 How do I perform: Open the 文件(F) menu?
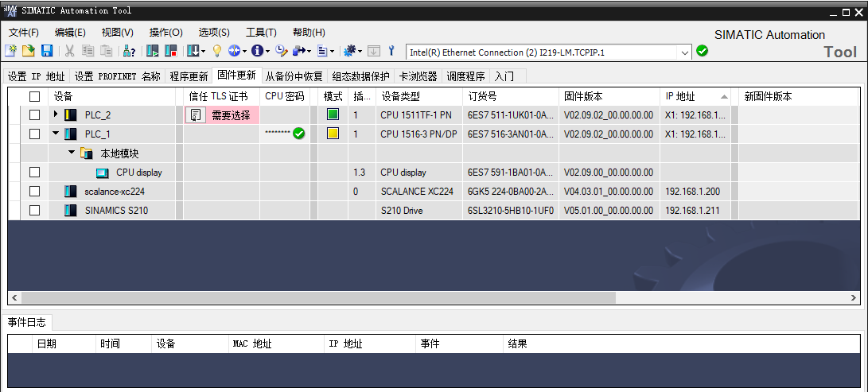click(x=24, y=33)
